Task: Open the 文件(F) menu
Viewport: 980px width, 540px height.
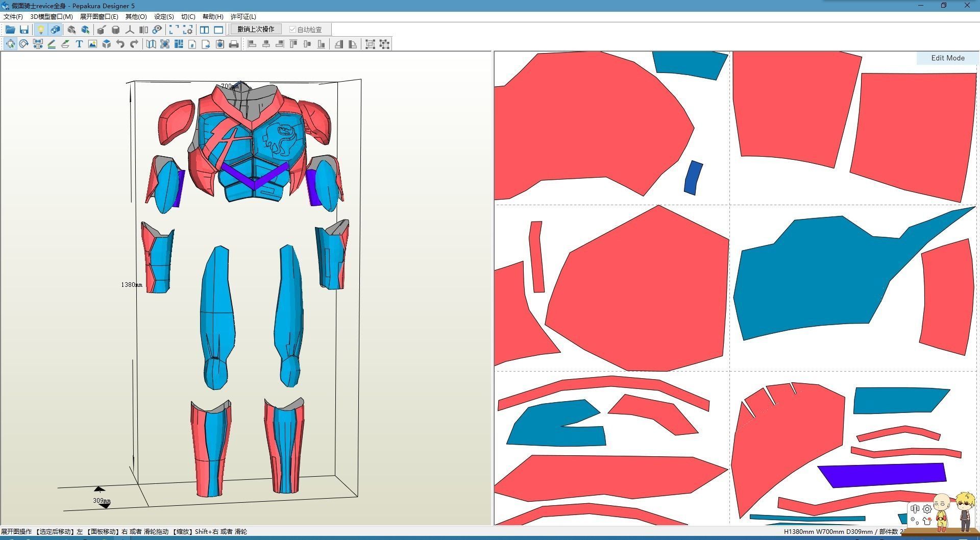Action: (x=13, y=16)
